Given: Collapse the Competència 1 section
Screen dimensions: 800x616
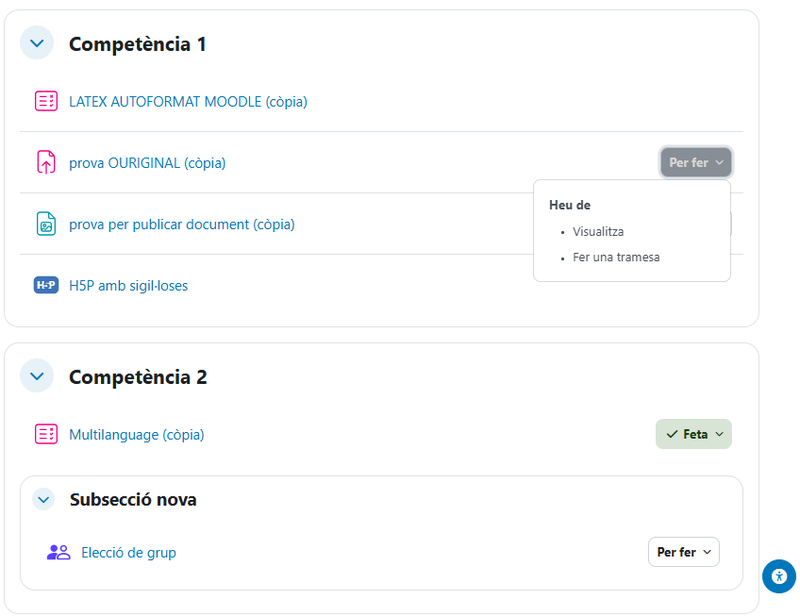Looking at the screenshot, I should [37, 43].
